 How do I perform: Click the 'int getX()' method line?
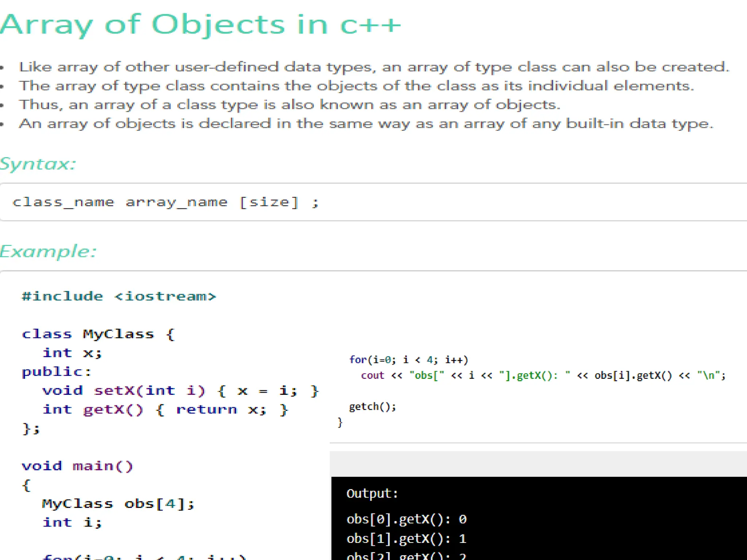pyautogui.click(x=166, y=409)
